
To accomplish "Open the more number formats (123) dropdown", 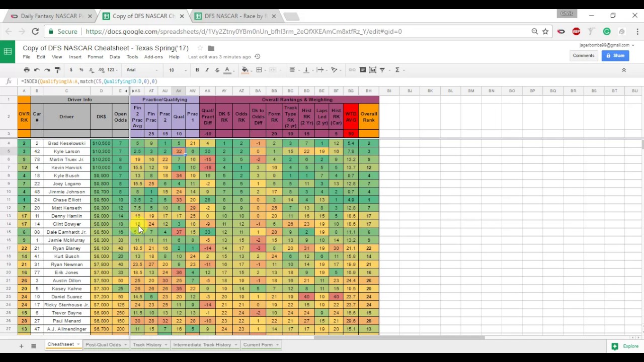I will [112, 70].
